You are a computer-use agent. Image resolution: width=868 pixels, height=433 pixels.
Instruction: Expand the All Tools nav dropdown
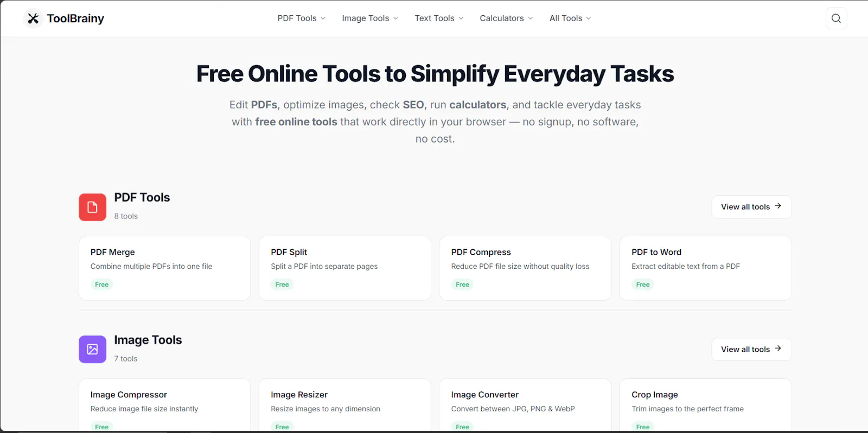pos(570,18)
